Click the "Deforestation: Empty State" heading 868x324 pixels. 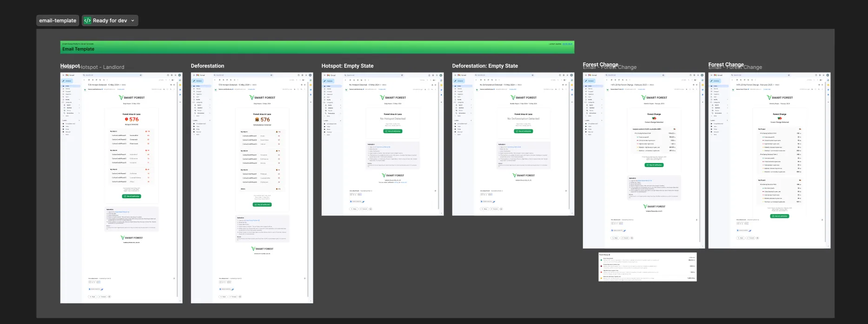485,66
